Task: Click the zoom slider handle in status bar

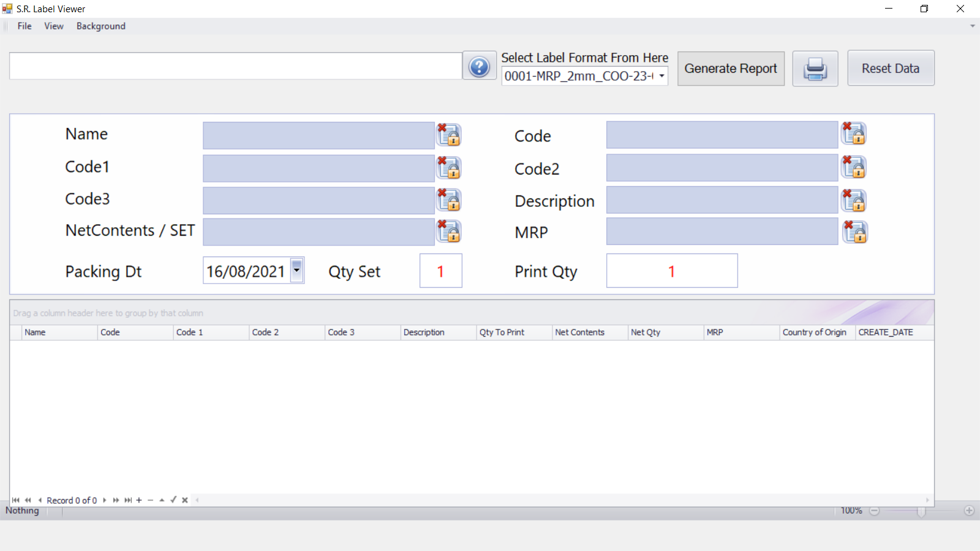Action: click(921, 511)
